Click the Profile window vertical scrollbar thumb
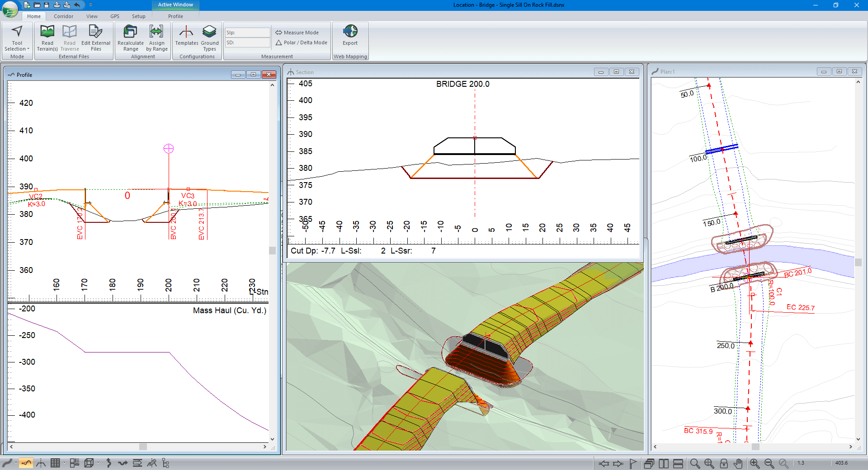 pos(272,250)
